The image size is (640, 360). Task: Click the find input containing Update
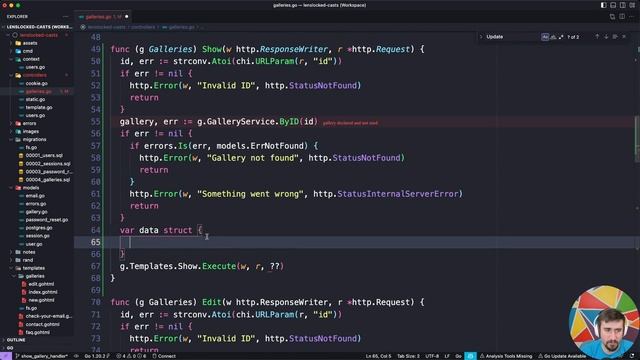pyautogui.click(x=512, y=37)
